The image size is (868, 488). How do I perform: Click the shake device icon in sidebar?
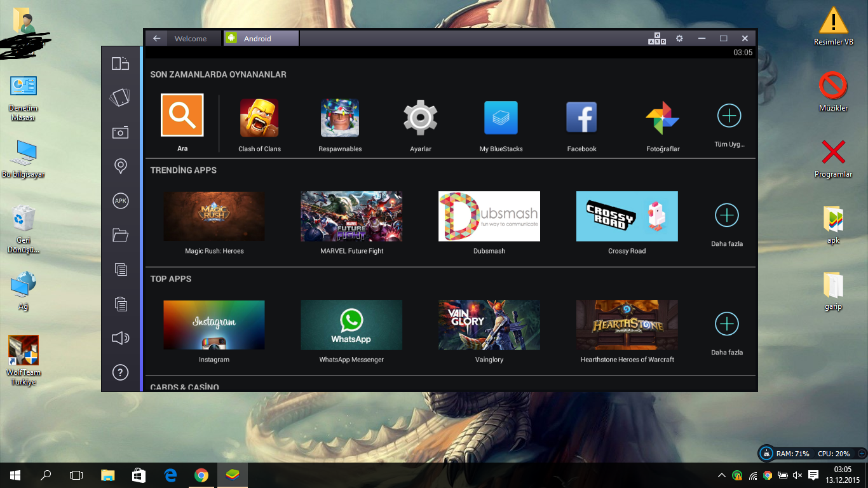click(120, 97)
